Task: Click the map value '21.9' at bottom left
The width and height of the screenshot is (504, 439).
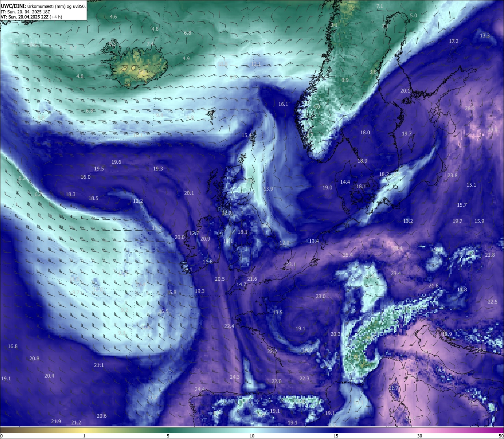Action: pos(56,421)
